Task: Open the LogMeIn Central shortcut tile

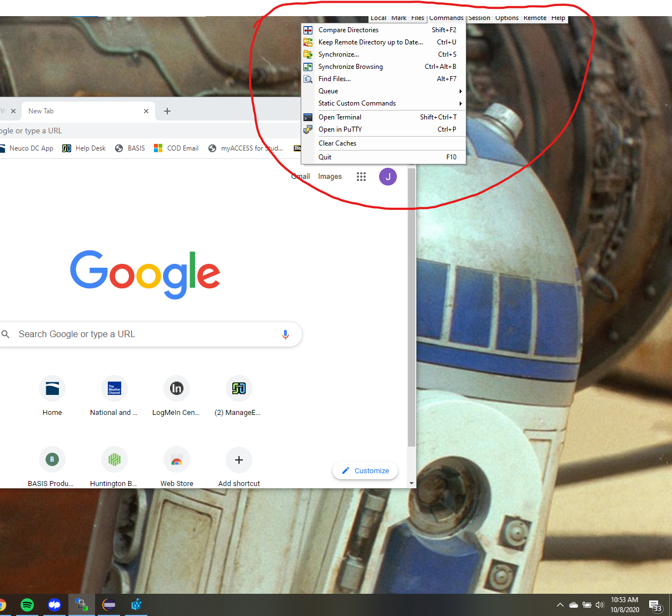Action: 177,388
